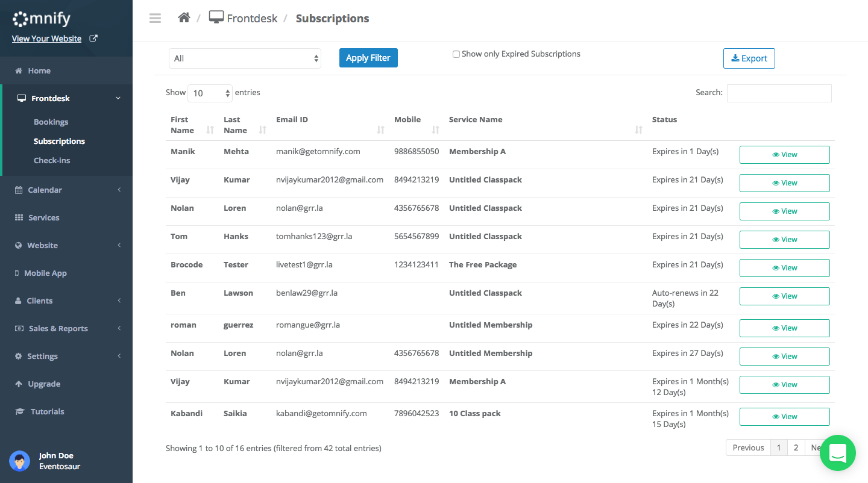The height and width of the screenshot is (483, 868).
Task: Click the Website globe icon in sidebar
Action: [x=18, y=245]
